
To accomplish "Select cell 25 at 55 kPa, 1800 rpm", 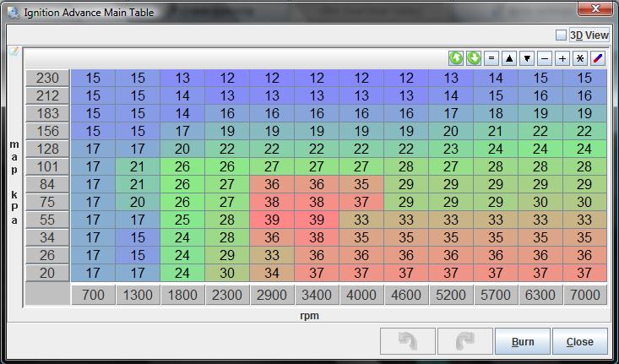I will [182, 220].
